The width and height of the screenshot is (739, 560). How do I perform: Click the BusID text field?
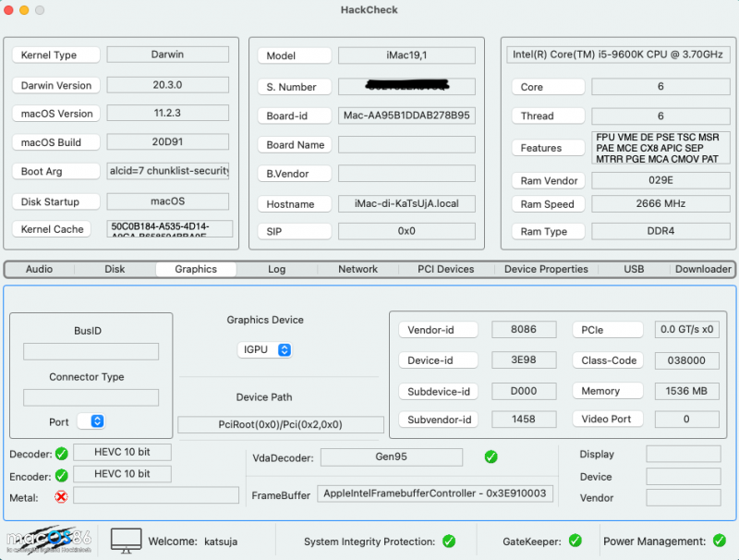[91, 351]
